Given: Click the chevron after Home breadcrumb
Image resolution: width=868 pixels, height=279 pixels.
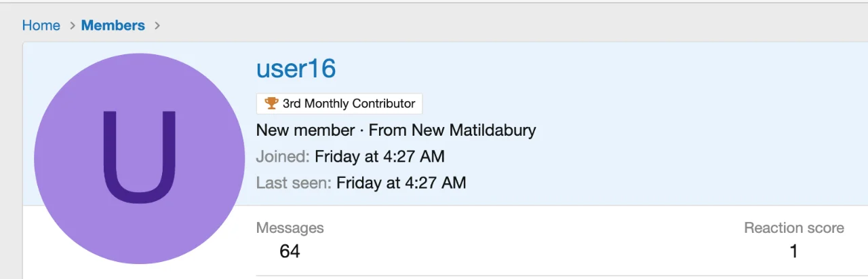Looking at the screenshot, I should (73, 26).
